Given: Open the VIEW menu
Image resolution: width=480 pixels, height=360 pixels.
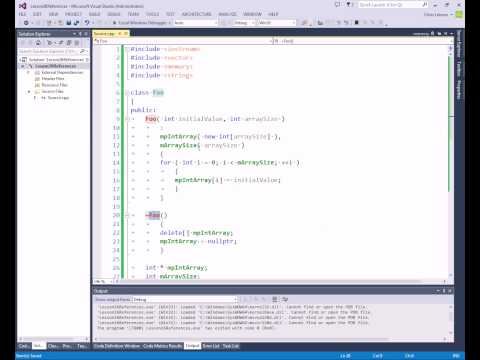Looking at the screenshot, I should (x=53, y=14).
